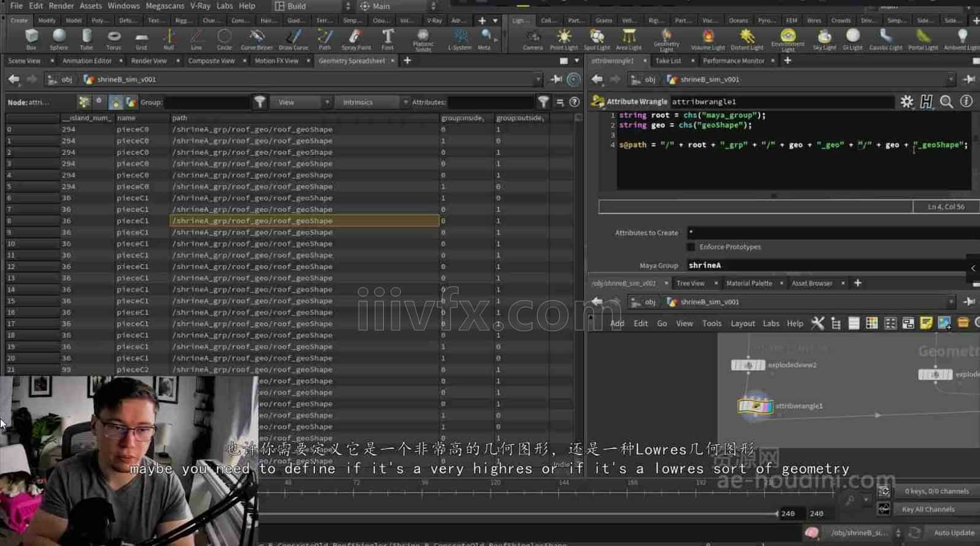This screenshot has width=980, height=546.
Task: Open the Material Palette tab
Action: click(749, 283)
